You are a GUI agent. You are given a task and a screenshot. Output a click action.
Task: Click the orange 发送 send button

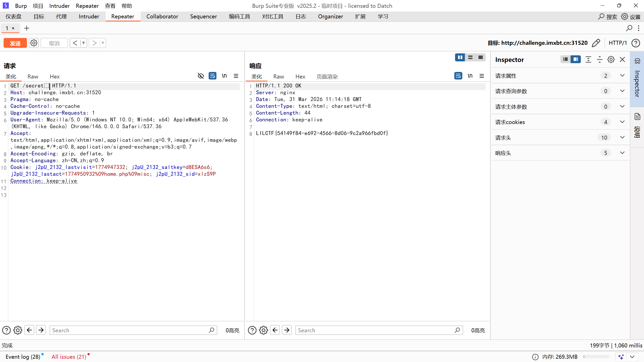click(15, 43)
